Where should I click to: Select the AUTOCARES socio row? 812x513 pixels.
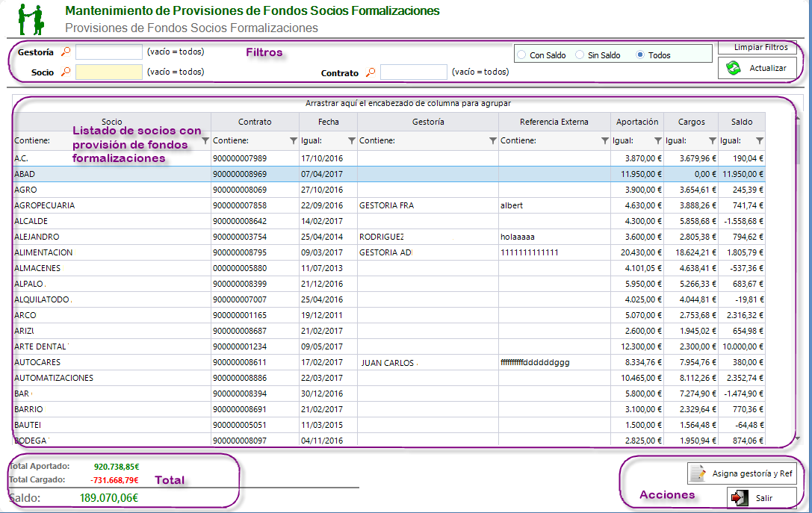tap(389, 362)
